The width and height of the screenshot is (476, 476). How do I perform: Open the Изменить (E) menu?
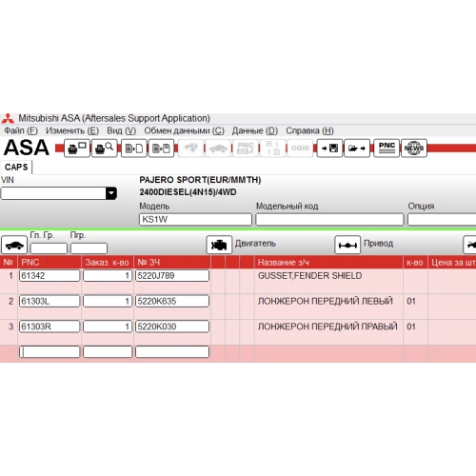[x=72, y=130]
